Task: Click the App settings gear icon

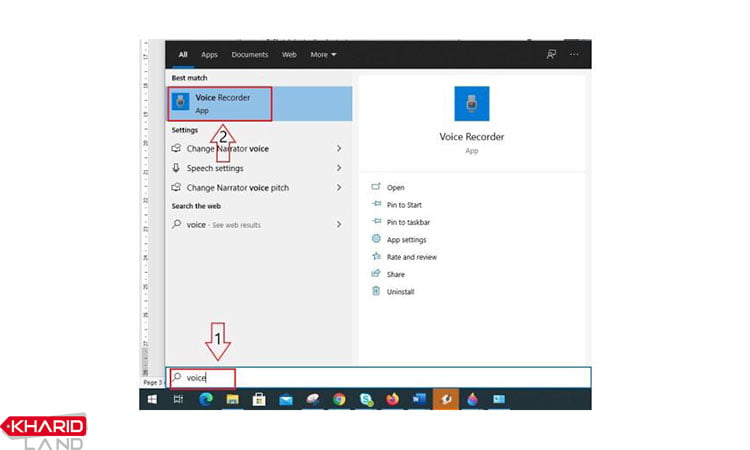Action: click(x=376, y=239)
